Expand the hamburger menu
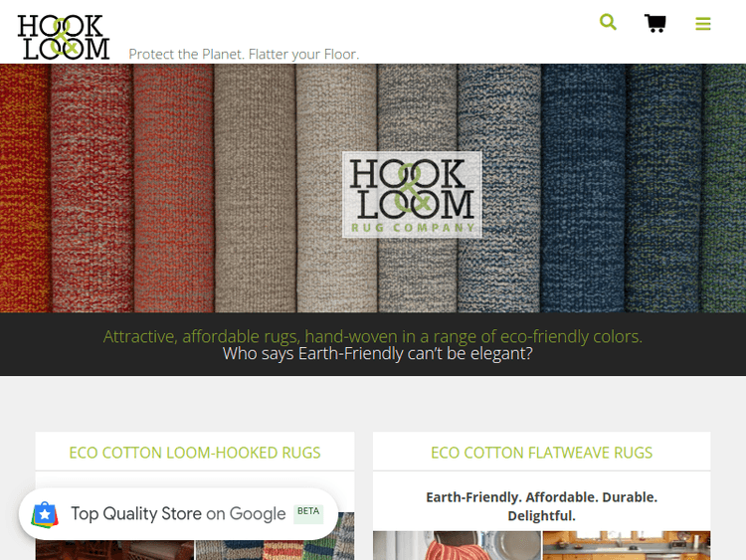Image resolution: width=746 pixels, height=560 pixels. [x=702, y=24]
